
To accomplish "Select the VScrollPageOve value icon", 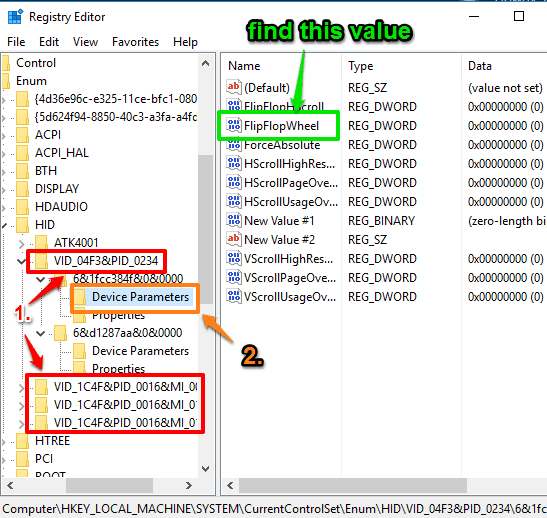I will pyautogui.click(x=233, y=277).
